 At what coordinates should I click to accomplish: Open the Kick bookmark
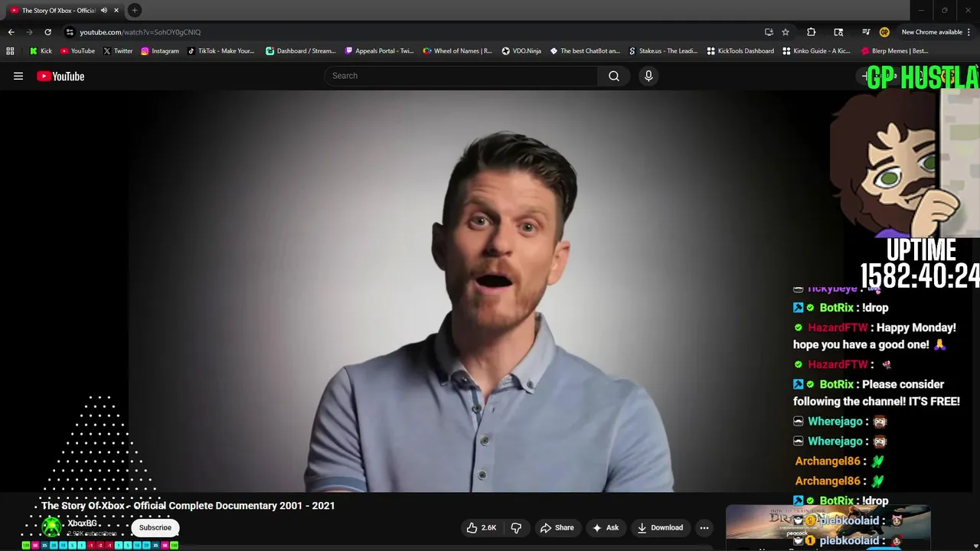point(41,51)
